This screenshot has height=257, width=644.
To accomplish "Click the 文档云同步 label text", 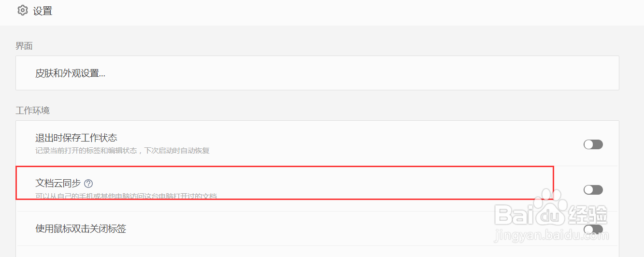I will pos(58,184).
